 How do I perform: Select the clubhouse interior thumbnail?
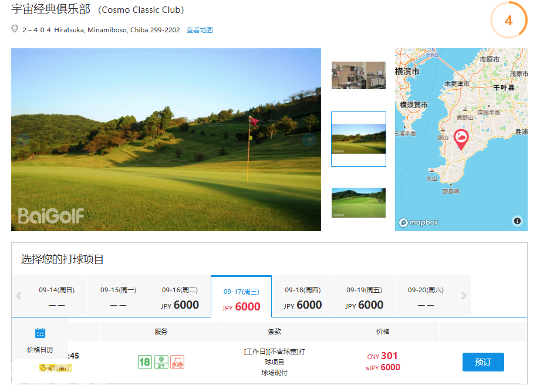358,75
